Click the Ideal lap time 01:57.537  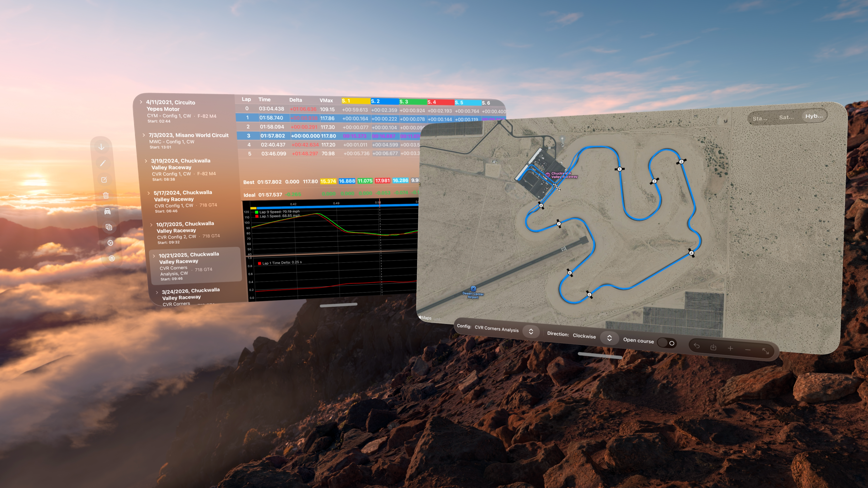[x=270, y=195]
